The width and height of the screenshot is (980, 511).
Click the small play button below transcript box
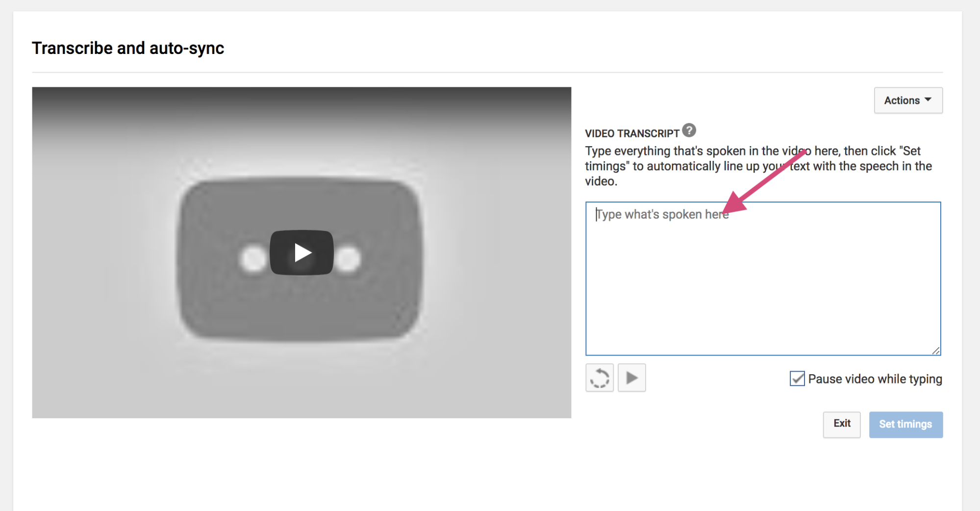pyautogui.click(x=631, y=378)
